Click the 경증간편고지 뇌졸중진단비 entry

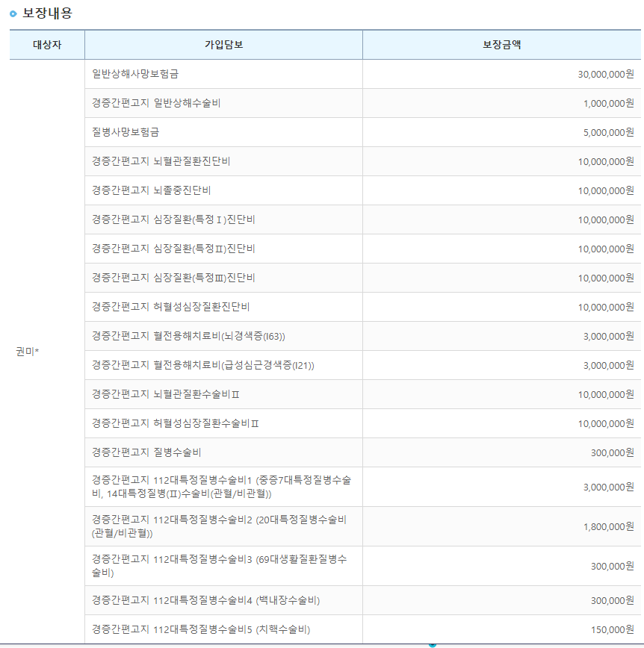point(151,190)
